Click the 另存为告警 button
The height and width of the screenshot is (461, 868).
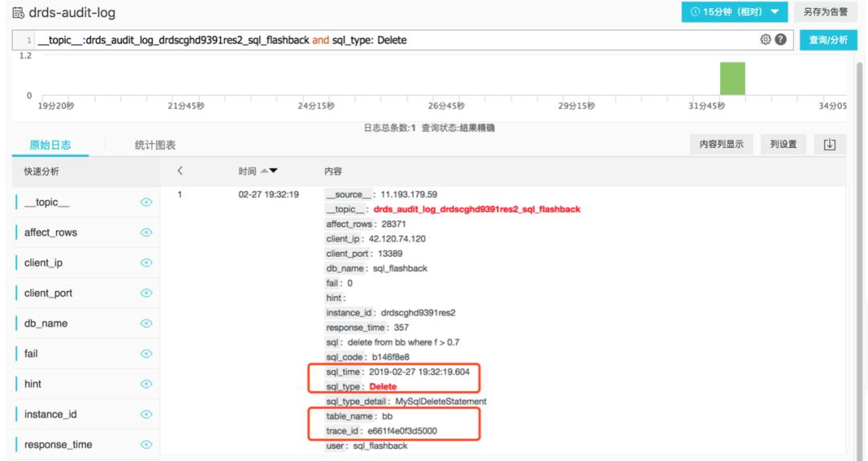825,11
